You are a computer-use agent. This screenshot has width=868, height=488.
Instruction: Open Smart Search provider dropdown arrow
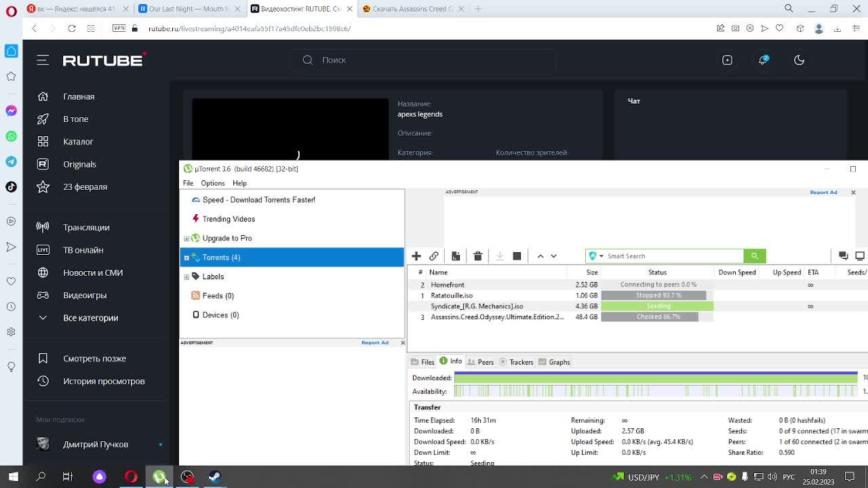click(x=601, y=256)
